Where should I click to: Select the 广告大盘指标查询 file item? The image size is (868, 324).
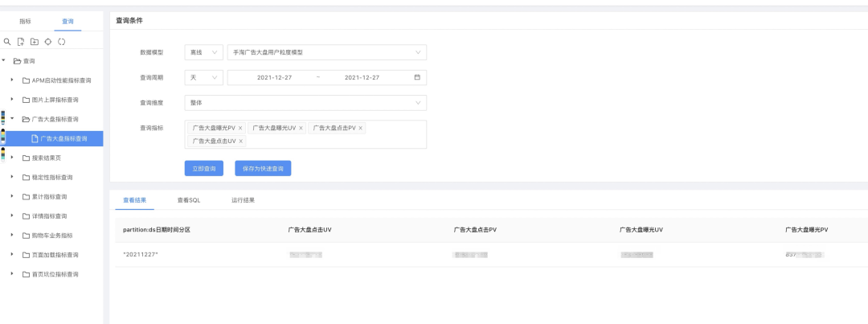63,139
